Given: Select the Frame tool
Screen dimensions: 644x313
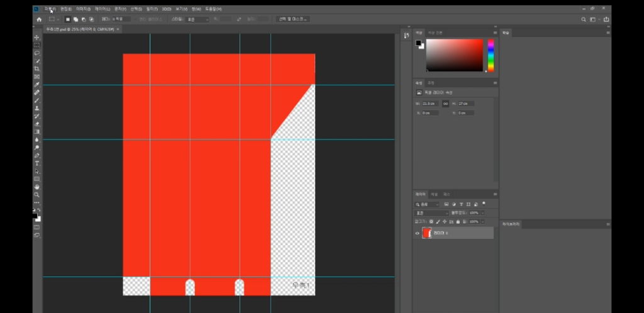Looking at the screenshot, I should click(36, 77).
